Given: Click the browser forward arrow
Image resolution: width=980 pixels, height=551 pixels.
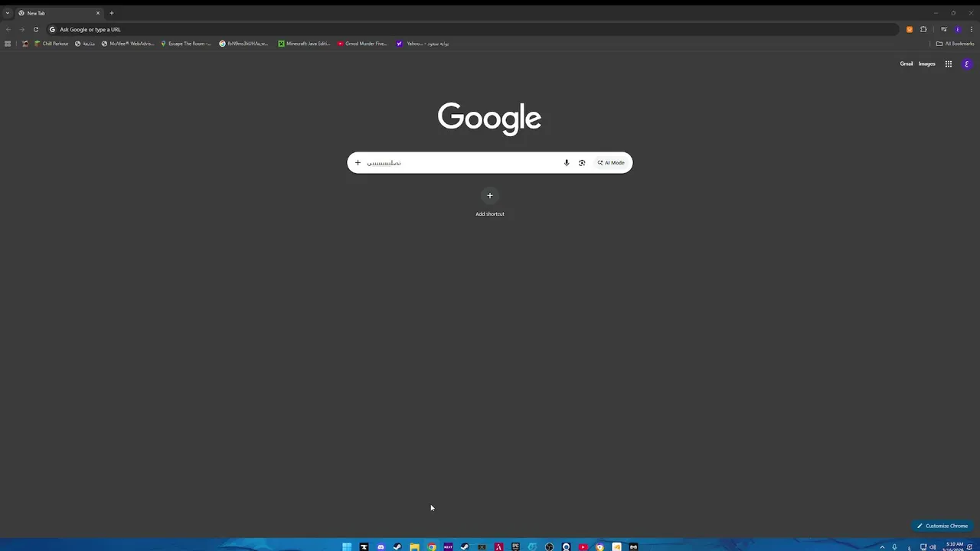Looking at the screenshot, I should [x=21, y=29].
